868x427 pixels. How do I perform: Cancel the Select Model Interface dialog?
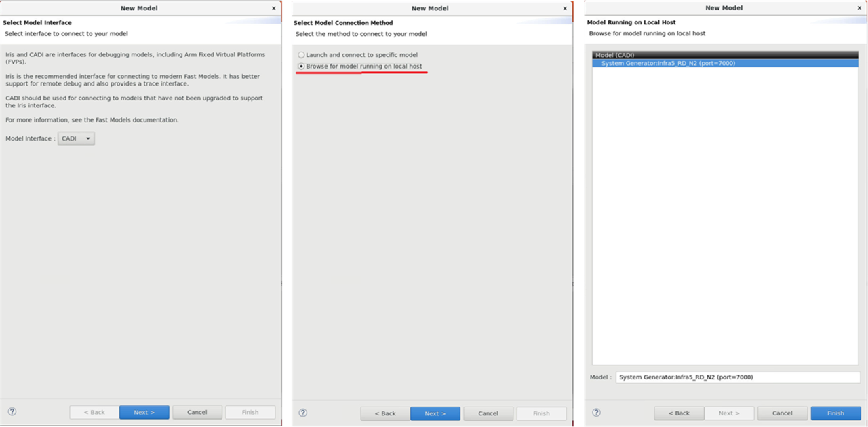pos(197,412)
